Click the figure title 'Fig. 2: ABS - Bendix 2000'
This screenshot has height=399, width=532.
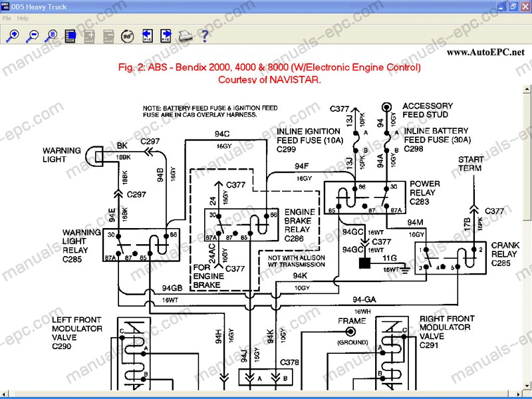pos(269,67)
